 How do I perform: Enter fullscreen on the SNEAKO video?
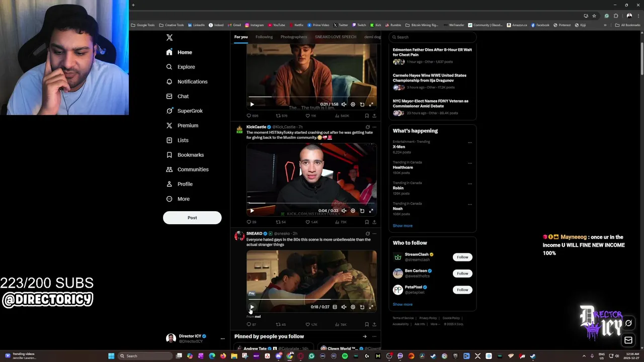[371, 307]
